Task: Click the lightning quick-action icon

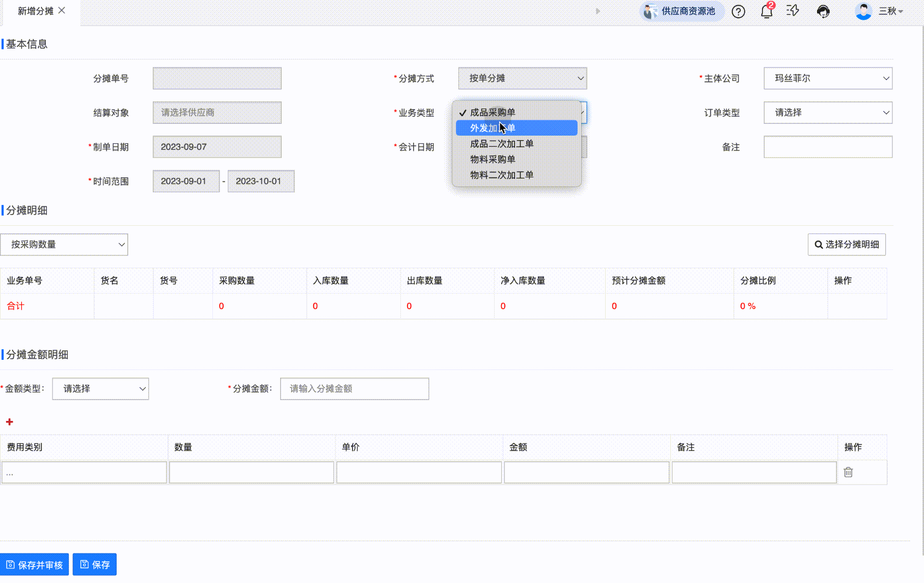Action: point(793,11)
